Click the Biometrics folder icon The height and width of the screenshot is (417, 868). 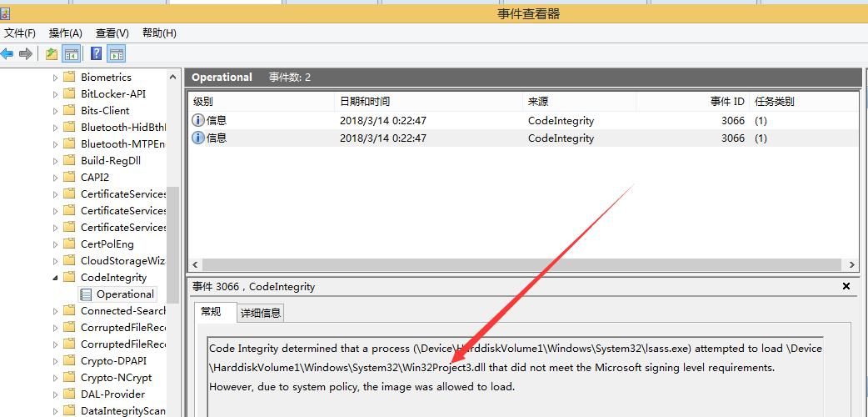(x=69, y=77)
